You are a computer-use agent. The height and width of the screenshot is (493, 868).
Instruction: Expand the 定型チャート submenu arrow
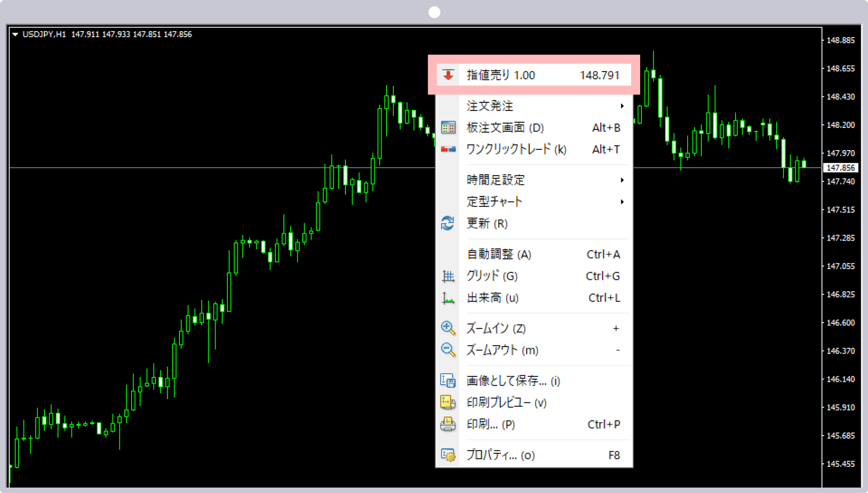pos(622,202)
